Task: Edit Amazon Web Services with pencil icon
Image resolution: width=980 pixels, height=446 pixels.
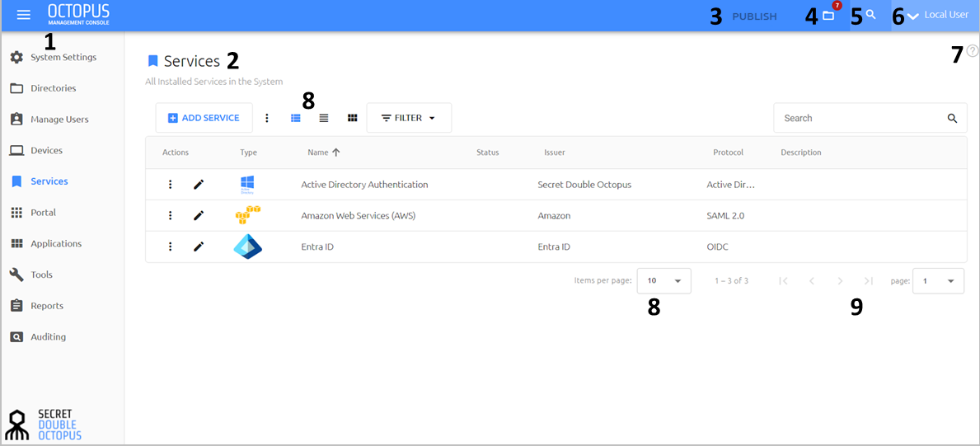Action: (x=199, y=215)
